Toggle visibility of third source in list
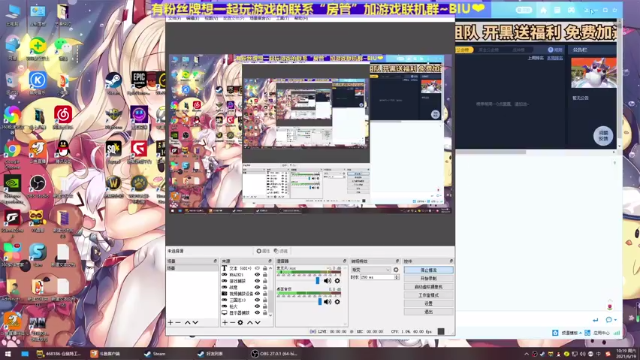Viewport: 640px width, 360px height. (257, 281)
